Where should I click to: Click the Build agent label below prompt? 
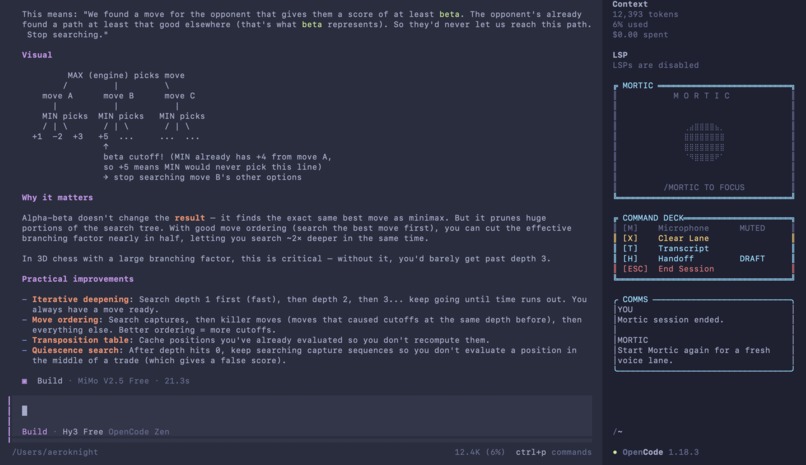[x=34, y=432]
